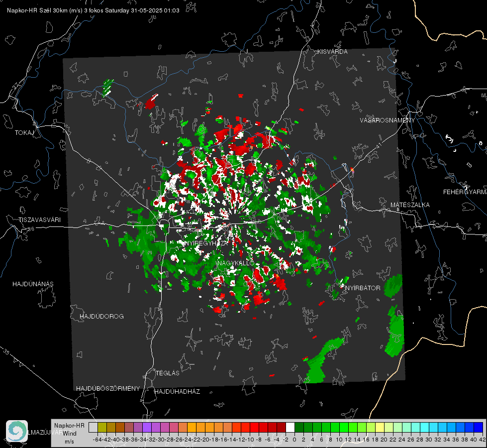Click the 'm/s' unit label in legend
Viewport: 487px width, 448px height.
69,442
